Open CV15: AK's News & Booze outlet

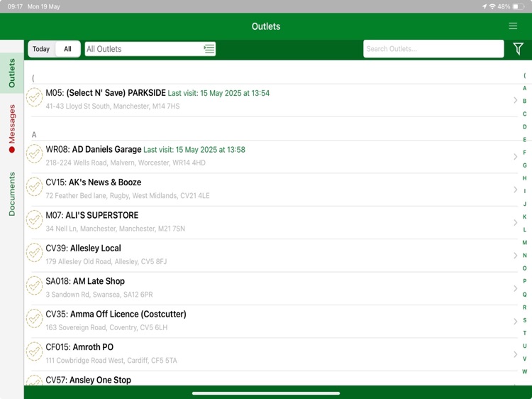270,190
